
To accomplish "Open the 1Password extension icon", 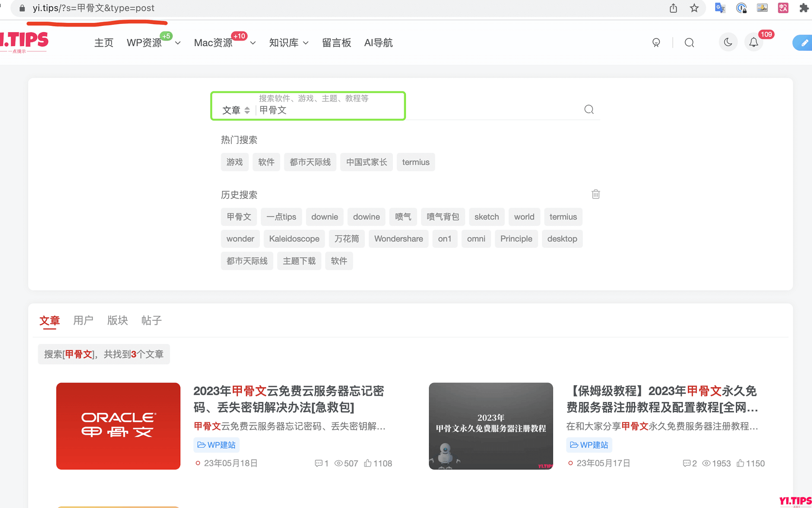I will pyautogui.click(x=741, y=8).
